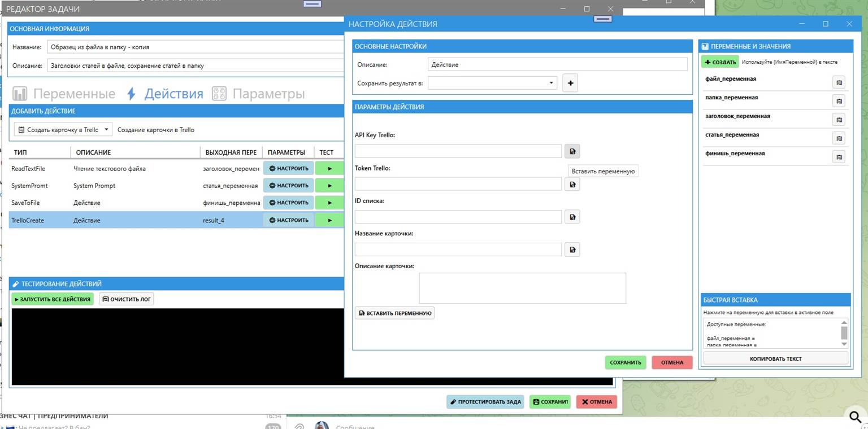Click insert-variable icon beside ID списка field
This screenshot has height=429, width=868.
(572, 217)
